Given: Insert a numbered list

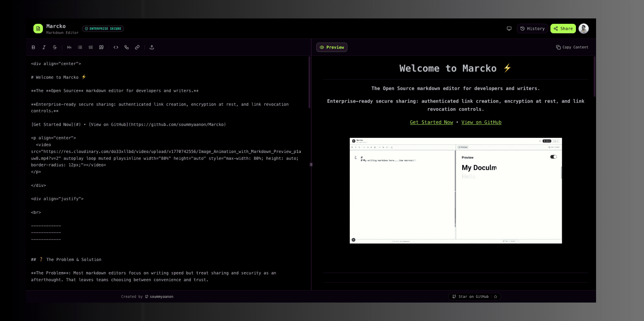Looking at the screenshot, I should click(91, 47).
